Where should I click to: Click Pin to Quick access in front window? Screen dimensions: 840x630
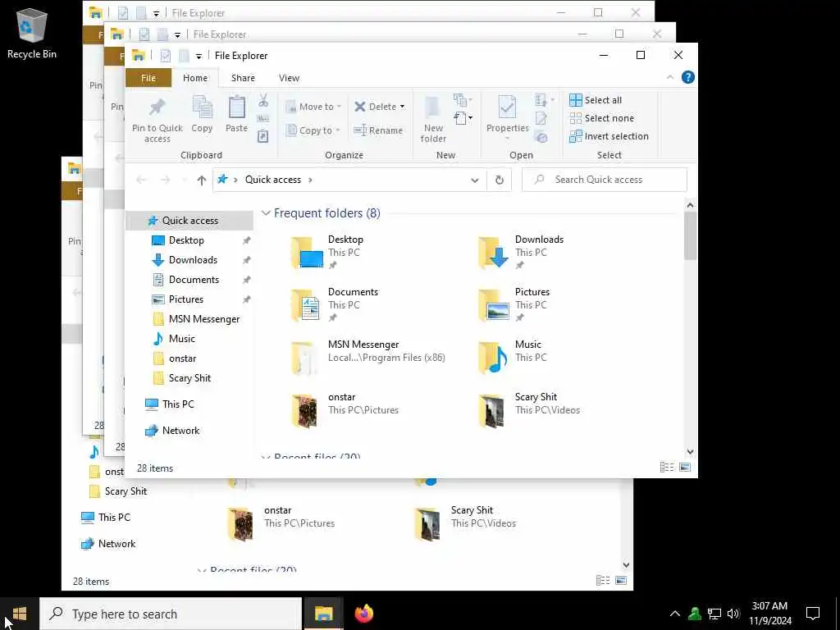pos(157,120)
